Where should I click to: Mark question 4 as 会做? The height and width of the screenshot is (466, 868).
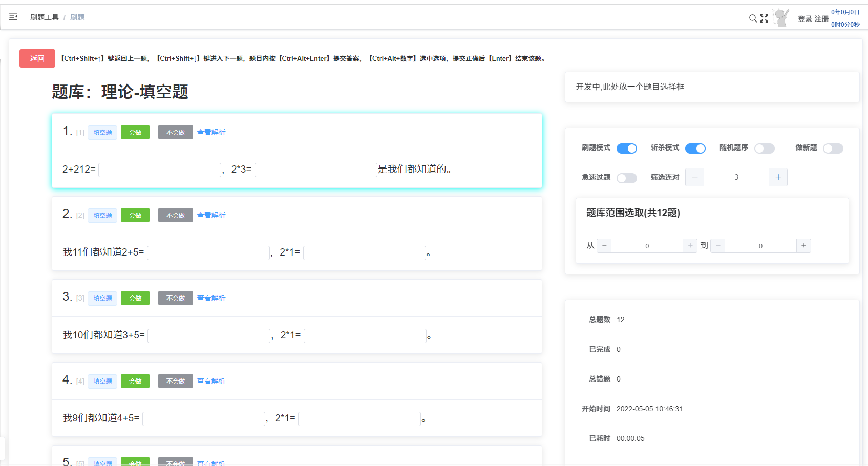click(135, 381)
